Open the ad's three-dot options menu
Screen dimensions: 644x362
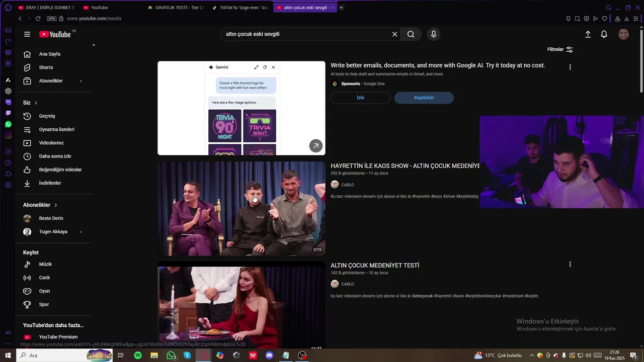click(x=570, y=67)
